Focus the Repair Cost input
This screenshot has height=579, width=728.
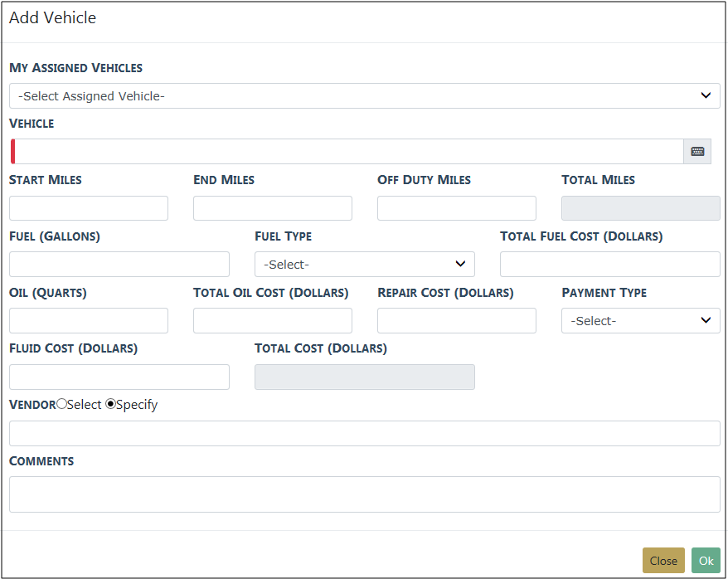click(457, 321)
